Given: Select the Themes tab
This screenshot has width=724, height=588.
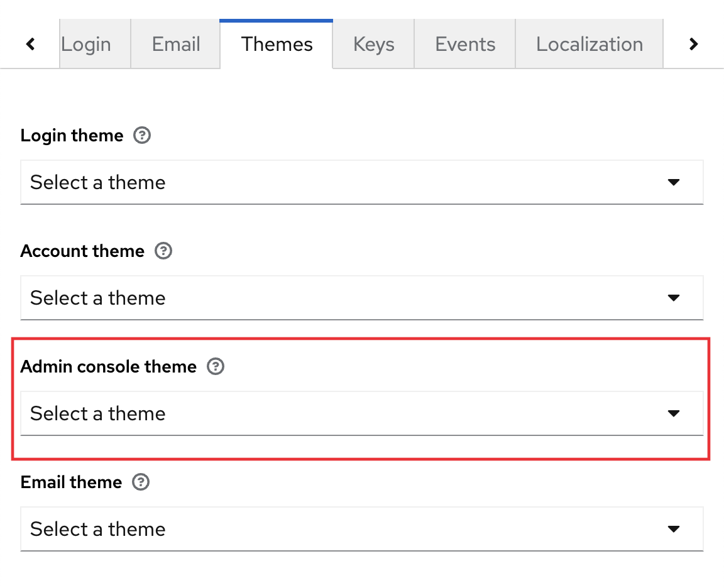Looking at the screenshot, I should (277, 44).
